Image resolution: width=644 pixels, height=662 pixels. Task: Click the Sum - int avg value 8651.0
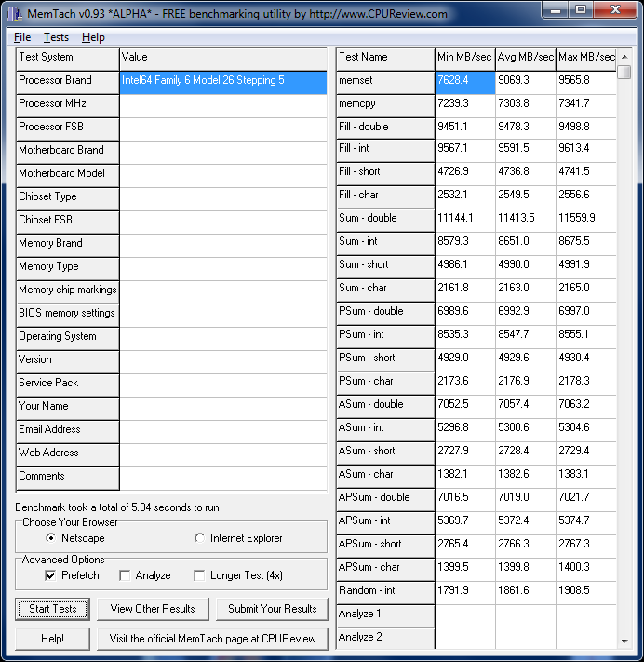(526, 244)
